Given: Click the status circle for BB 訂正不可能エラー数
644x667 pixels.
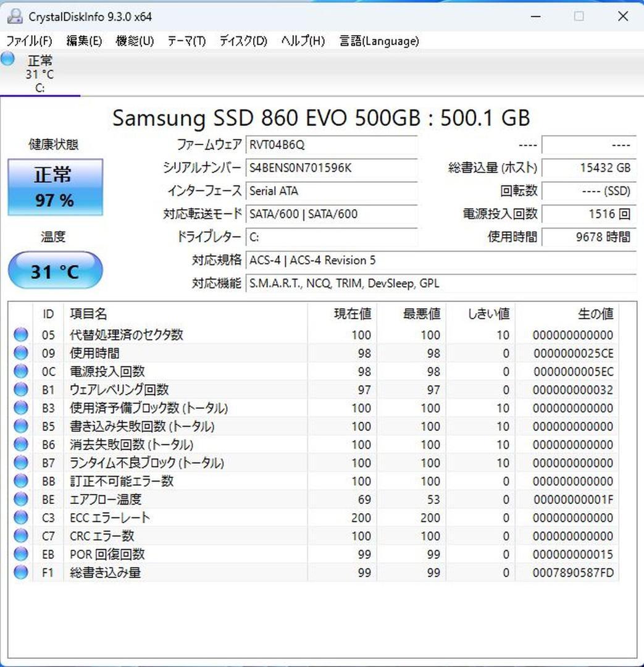Looking at the screenshot, I should [20, 481].
